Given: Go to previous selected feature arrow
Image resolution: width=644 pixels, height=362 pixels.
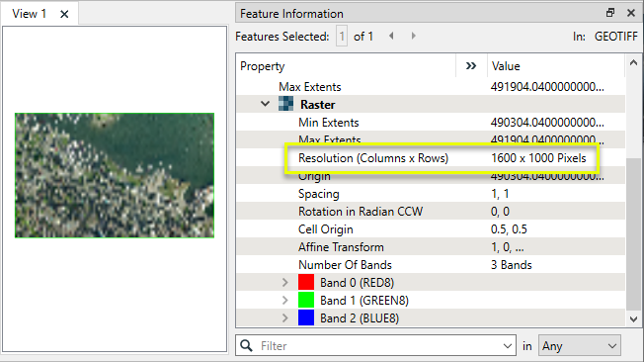Looking at the screenshot, I should pyautogui.click(x=391, y=37).
